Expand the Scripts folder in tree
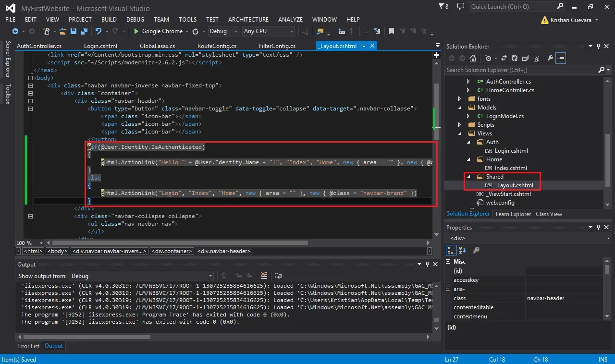The width and height of the screenshot is (615, 364). click(460, 125)
